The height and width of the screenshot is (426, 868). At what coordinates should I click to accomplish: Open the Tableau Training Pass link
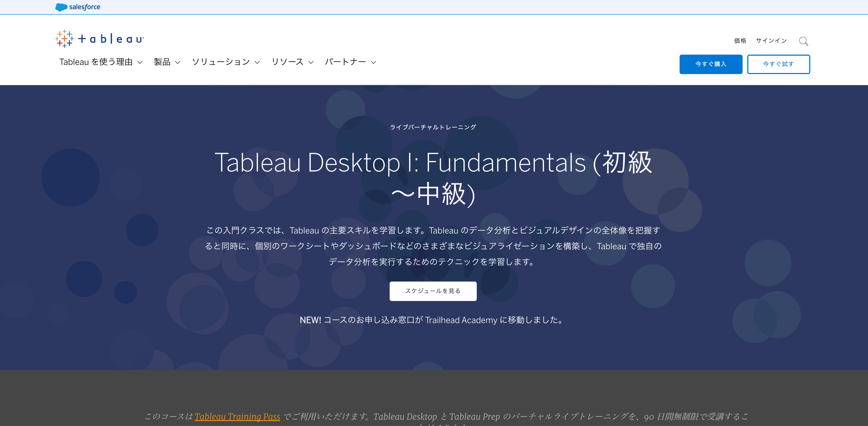click(x=237, y=417)
